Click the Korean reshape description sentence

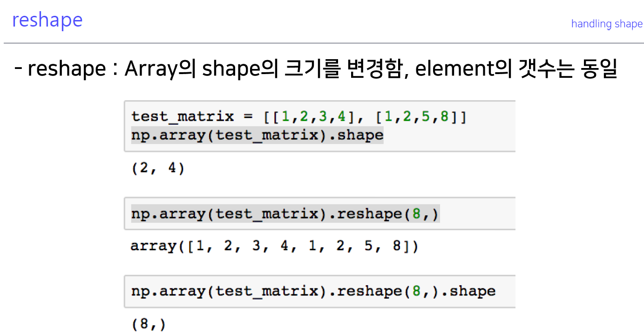point(317,69)
